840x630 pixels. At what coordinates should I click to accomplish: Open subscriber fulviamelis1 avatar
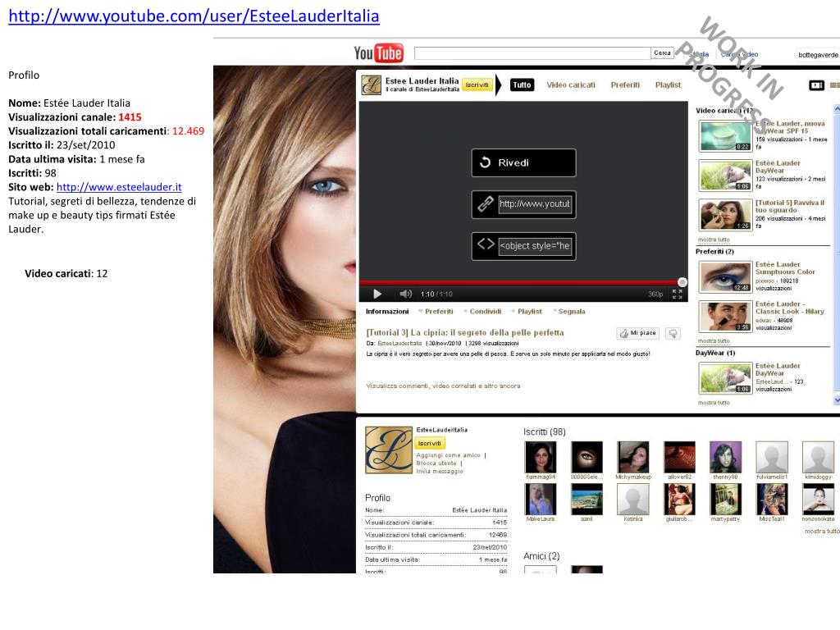click(x=771, y=457)
